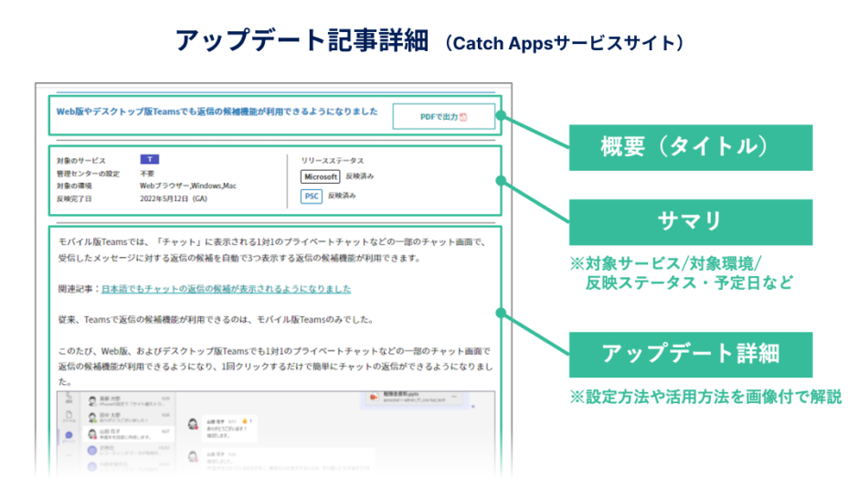This screenshot has width=868, height=479.
Task: Click the article title about Teams reply suggestions
Action: [217, 112]
